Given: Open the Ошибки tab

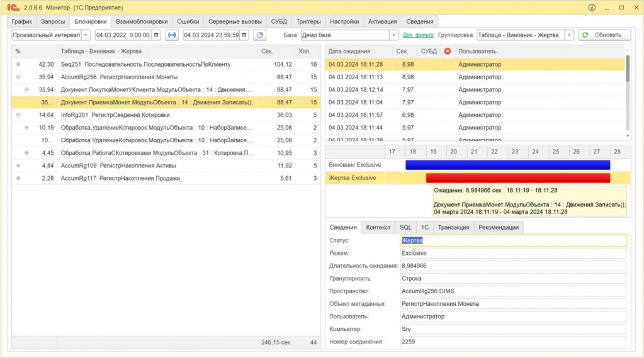Looking at the screenshot, I should [188, 21].
